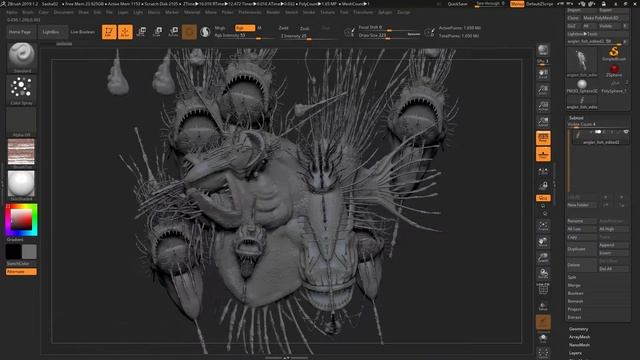Open the Document menu
Image resolution: width=640 pixels, height=360 pixels.
[x=64, y=12]
